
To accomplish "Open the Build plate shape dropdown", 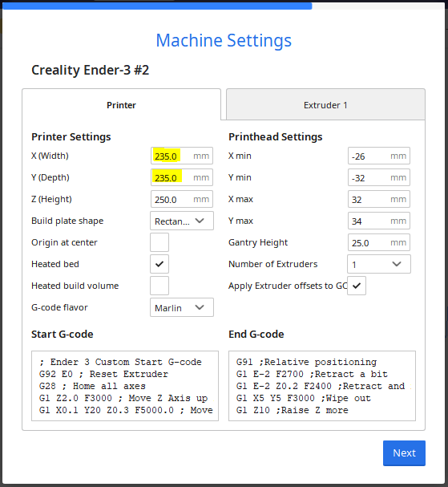I will coord(182,221).
